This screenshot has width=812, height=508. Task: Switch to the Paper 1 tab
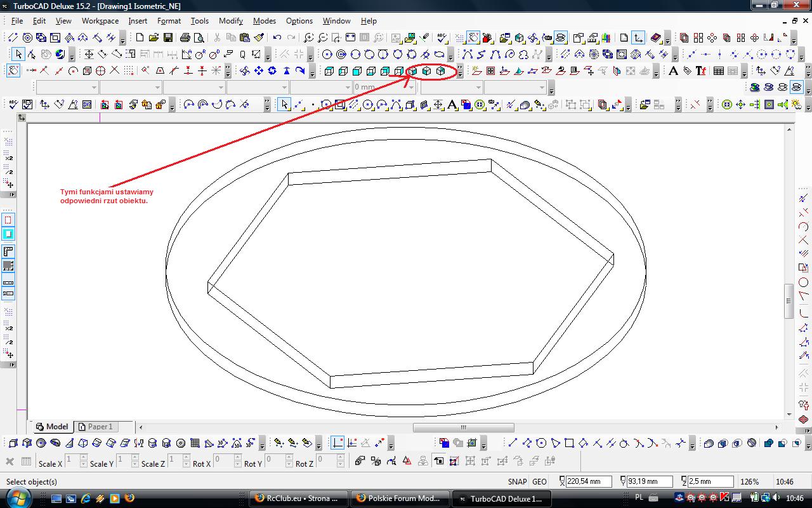100,427
